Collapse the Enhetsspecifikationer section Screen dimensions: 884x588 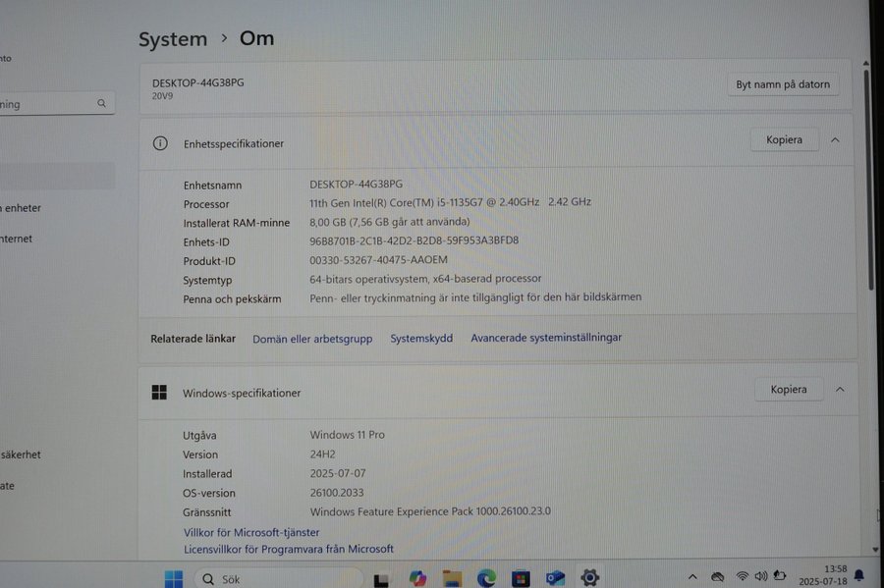point(836,139)
